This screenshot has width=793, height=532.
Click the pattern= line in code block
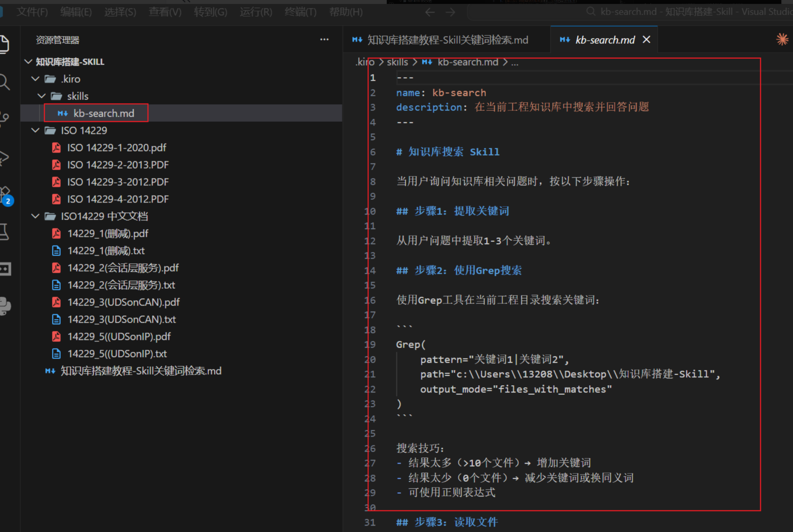point(494,360)
